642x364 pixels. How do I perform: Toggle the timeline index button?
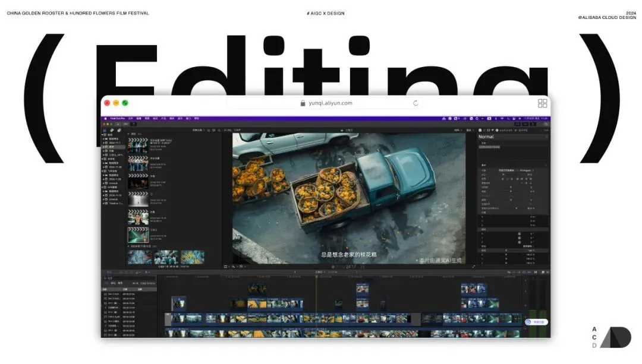coord(109,272)
